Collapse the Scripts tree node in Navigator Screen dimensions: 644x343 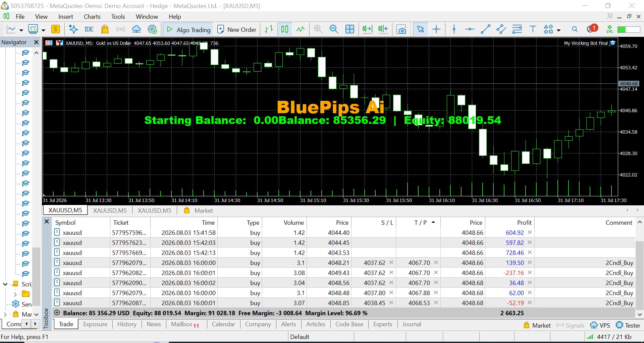pos(5,284)
